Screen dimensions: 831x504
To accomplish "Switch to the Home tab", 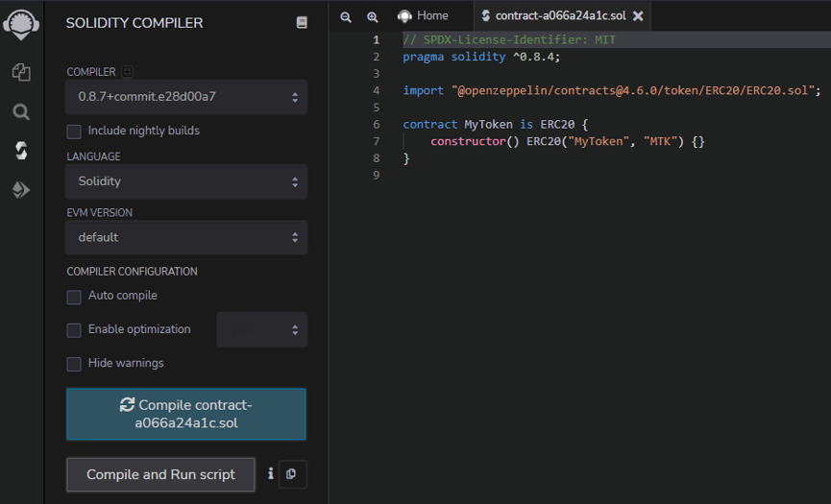I will point(423,16).
